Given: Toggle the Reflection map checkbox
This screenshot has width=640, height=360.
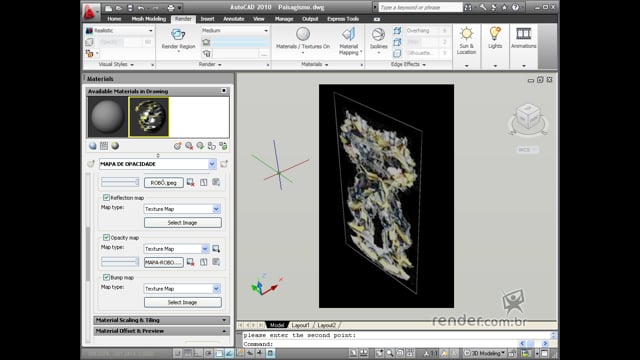Looking at the screenshot, I should pos(106,198).
